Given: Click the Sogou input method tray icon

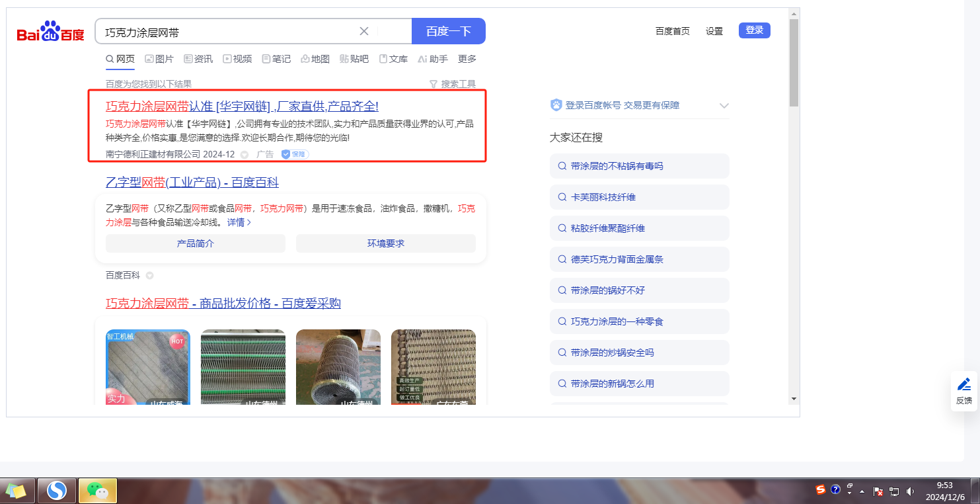Looking at the screenshot, I should click(x=821, y=489).
